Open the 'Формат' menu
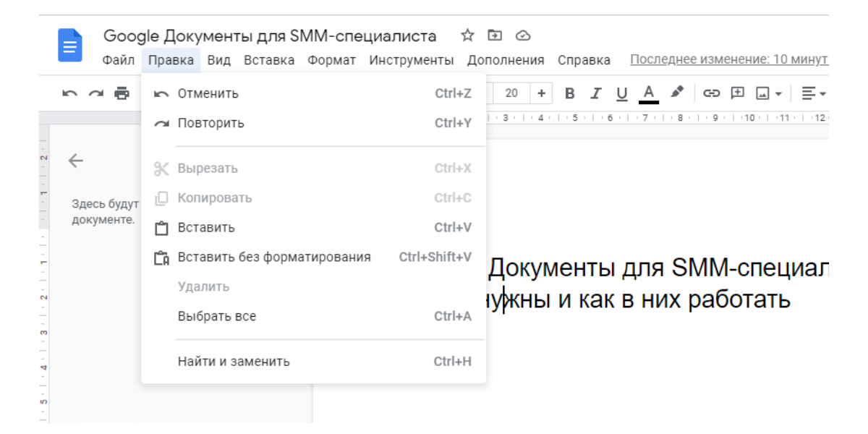Viewport: 868px width, 434px height. point(331,60)
